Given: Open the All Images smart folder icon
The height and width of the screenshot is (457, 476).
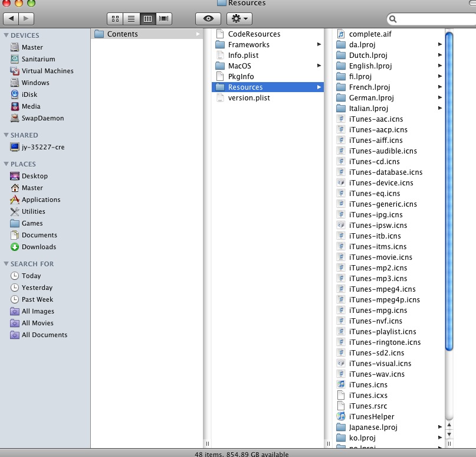Looking at the screenshot, I should click(x=15, y=311).
